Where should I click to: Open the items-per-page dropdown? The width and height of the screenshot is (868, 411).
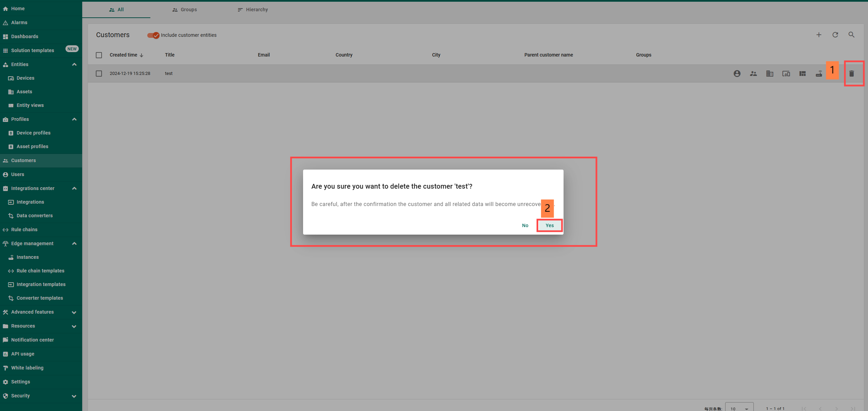(739, 408)
